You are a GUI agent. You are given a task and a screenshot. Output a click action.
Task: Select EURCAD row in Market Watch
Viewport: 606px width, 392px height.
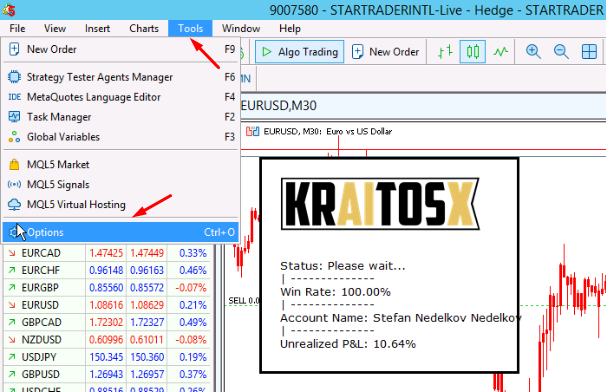pos(107,253)
